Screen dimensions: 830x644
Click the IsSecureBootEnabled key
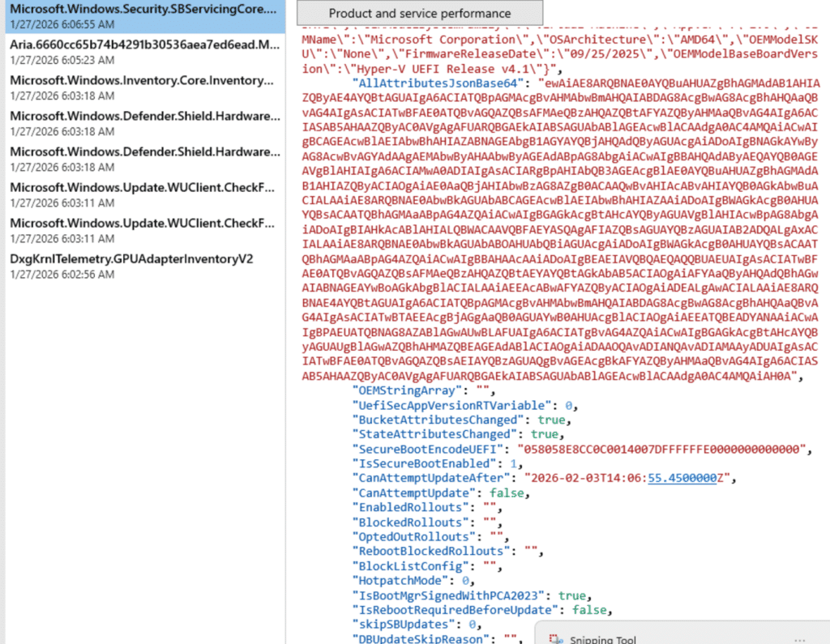pyautogui.click(x=421, y=464)
